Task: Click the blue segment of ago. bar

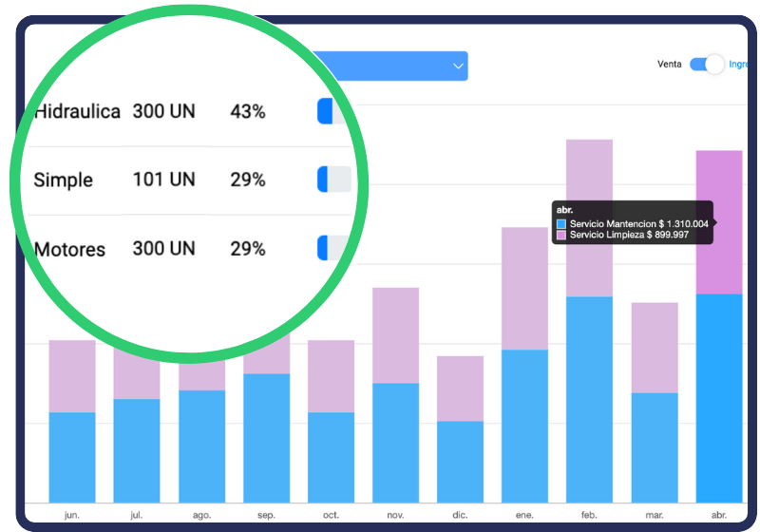Action: point(201,446)
